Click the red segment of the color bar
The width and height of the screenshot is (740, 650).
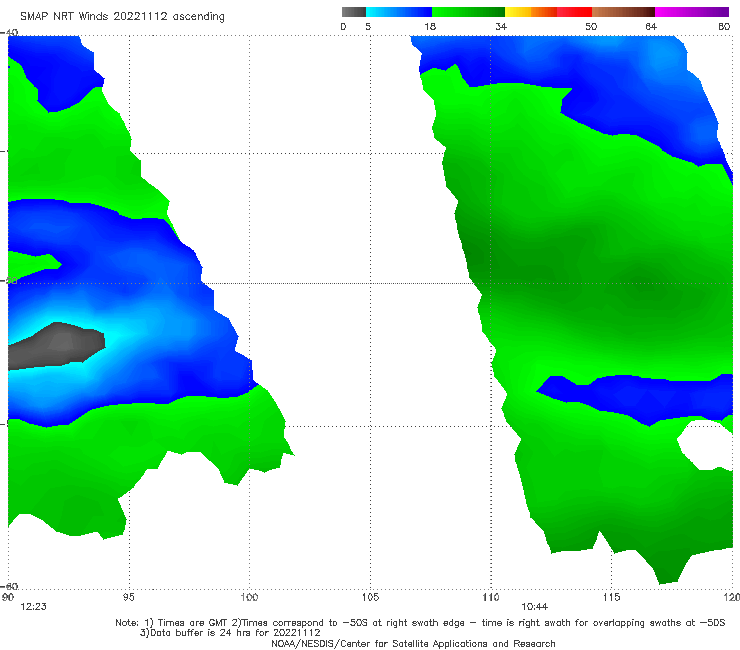pyautogui.click(x=574, y=12)
